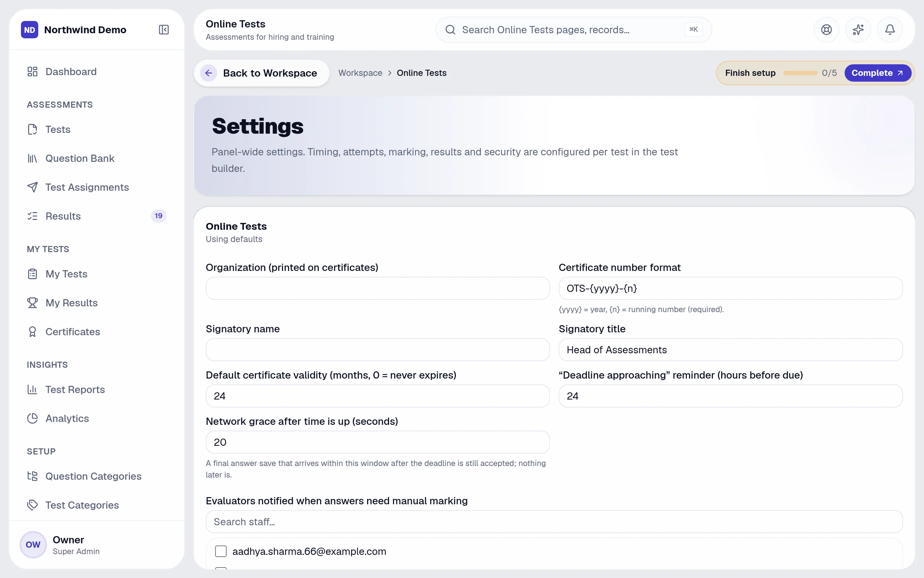The width and height of the screenshot is (924, 578).
Task: Click the Online Tests breadcrumb text
Action: [x=422, y=73]
